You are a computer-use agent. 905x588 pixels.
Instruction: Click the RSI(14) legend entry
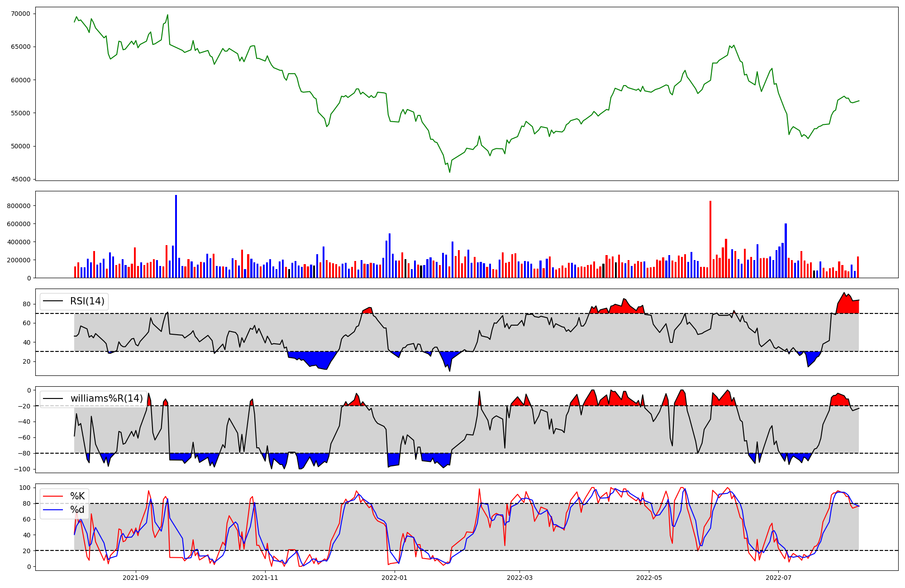click(x=87, y=301)
